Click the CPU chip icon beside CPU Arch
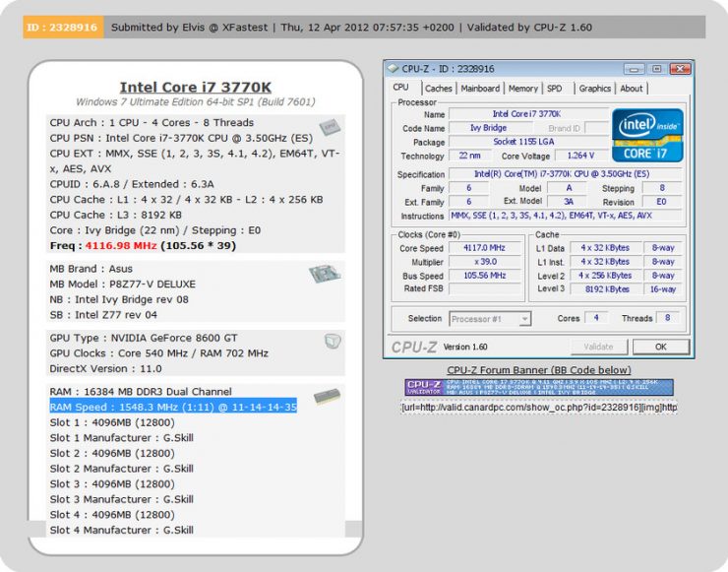Image resolution: width=728 pixels, height=572 pixels. coord(330,127)
